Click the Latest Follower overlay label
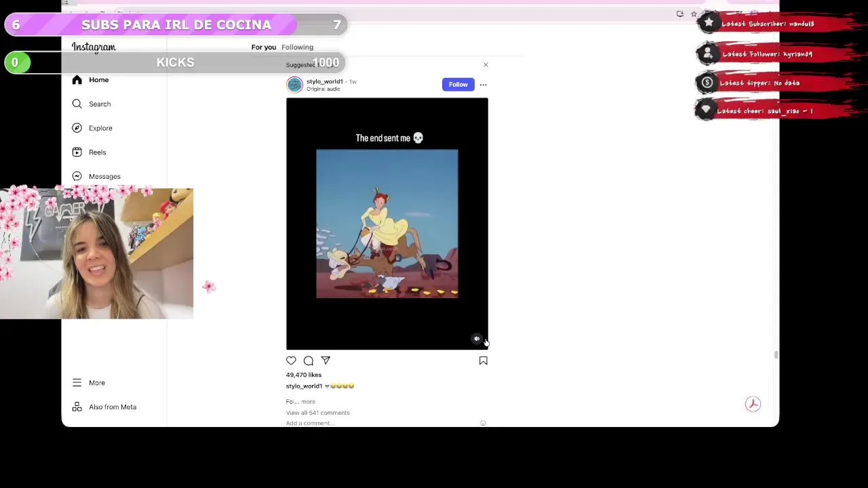The width and height of the screenshot is (868, 488). pyautogui.click(x=767, y=54)
